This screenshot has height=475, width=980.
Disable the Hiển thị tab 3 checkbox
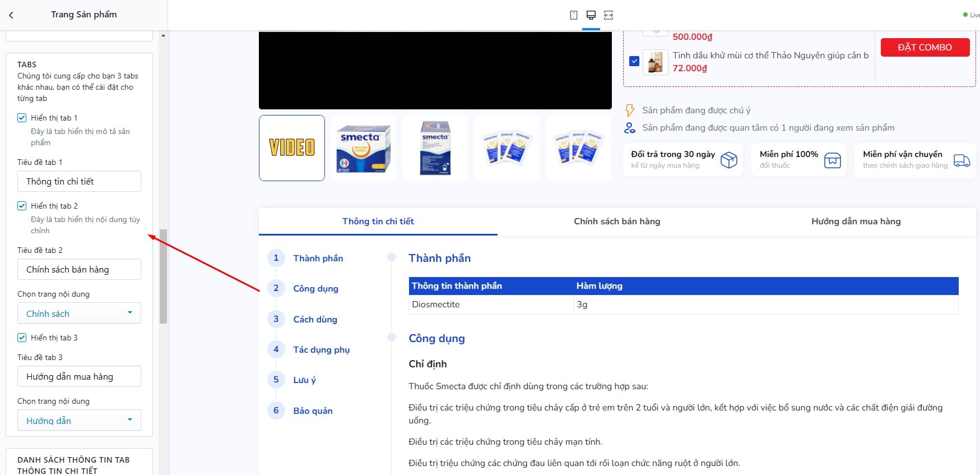coord(22,338)
